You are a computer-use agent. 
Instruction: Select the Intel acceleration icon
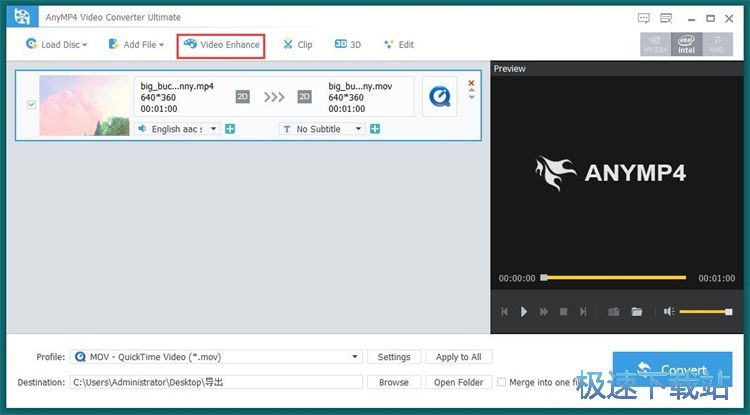point(686,44)
